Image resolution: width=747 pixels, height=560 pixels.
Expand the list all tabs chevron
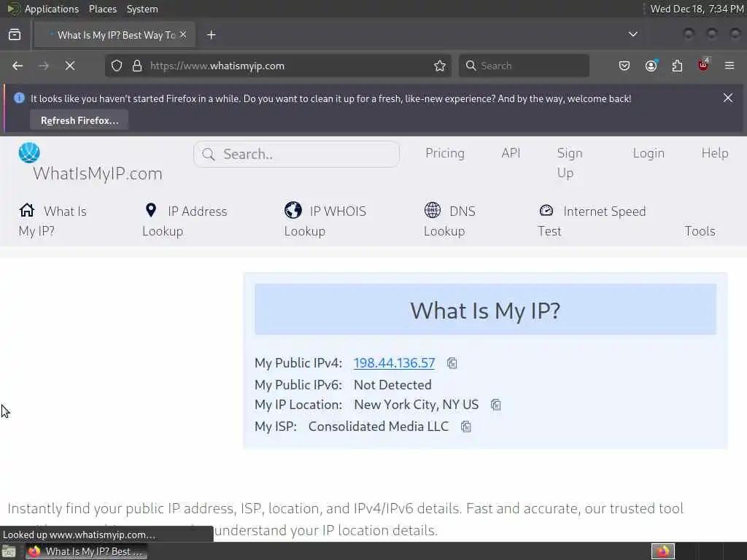pyautogui.click(x=632, y=34)
